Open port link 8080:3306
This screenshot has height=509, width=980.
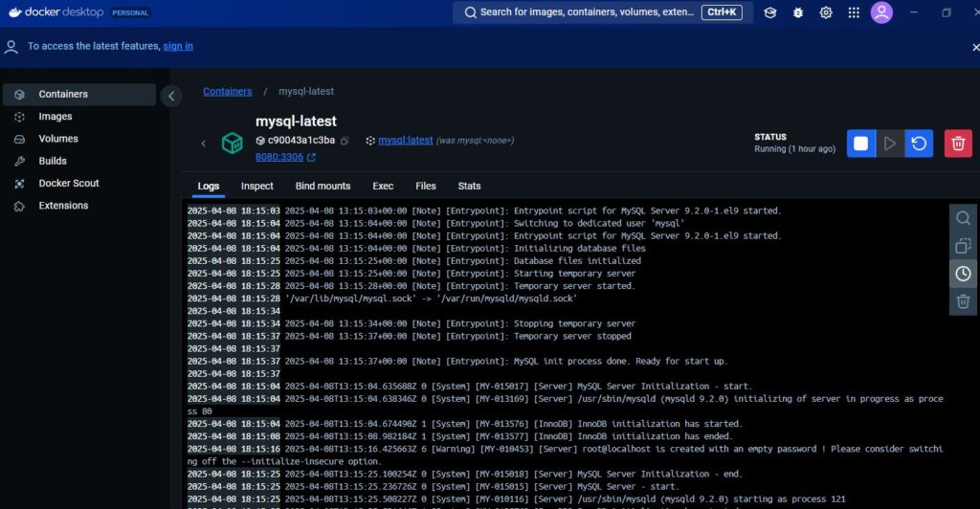279,157
